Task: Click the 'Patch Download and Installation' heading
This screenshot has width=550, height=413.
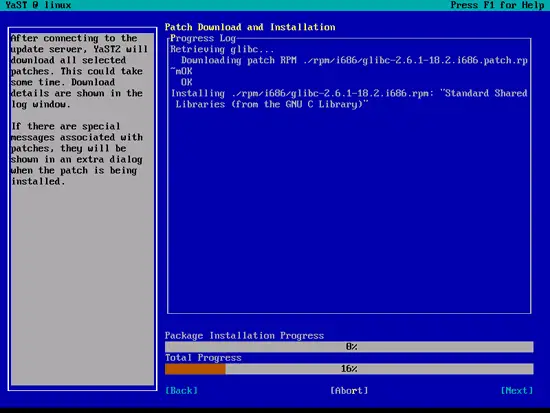Action: 250,27
